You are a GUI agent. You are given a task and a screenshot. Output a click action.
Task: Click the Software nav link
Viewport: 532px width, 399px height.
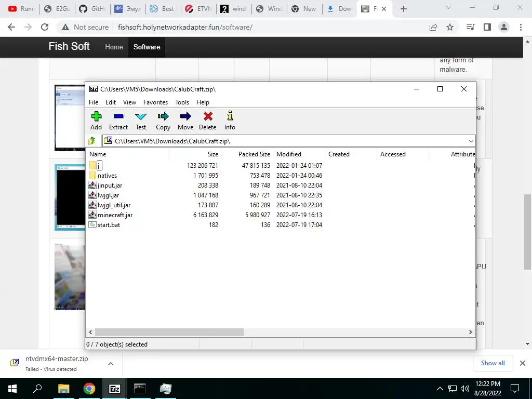(x=147, y=47)
